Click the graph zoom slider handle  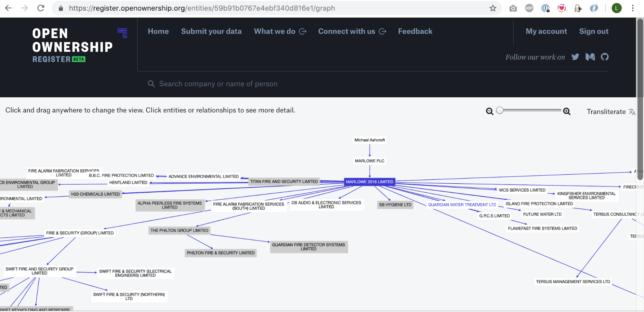tap(500, 110)
